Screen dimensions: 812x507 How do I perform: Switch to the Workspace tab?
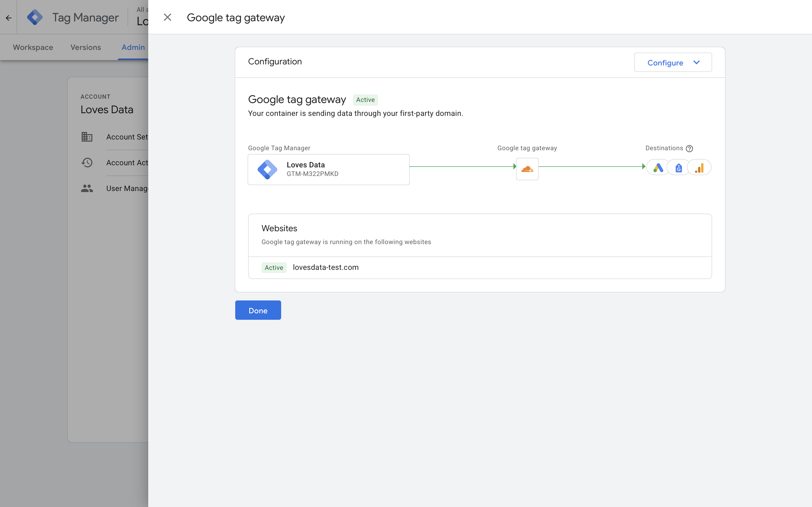click(x=32, y=47)
